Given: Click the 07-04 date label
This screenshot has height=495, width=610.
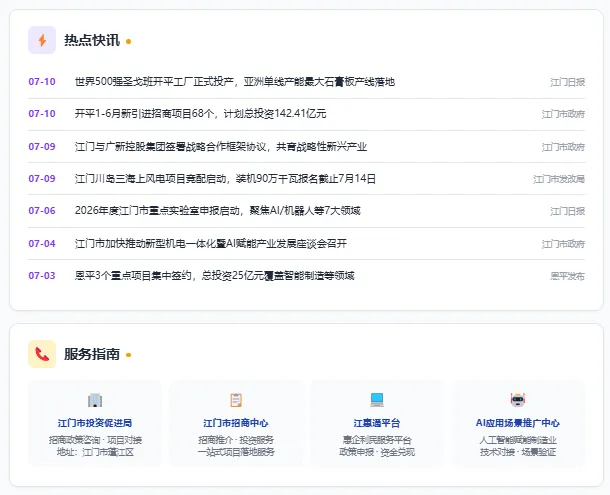Looking at the screenshot, I should pos(42,244).
